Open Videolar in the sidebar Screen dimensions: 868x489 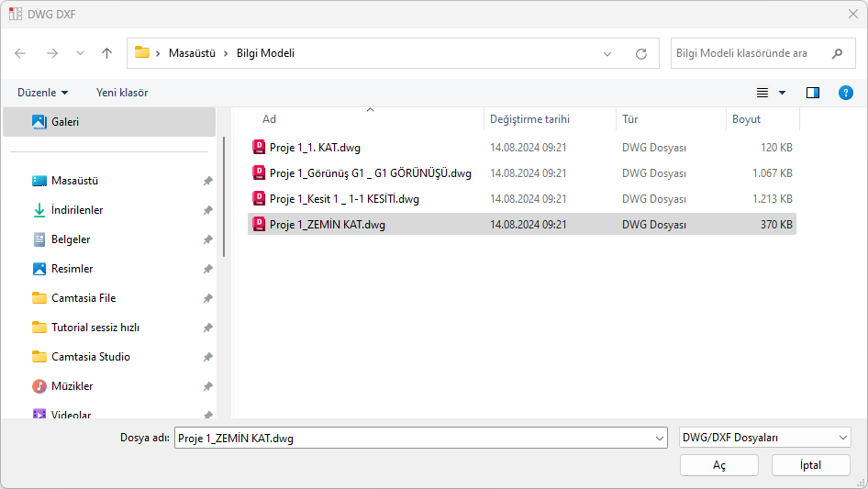71,414
